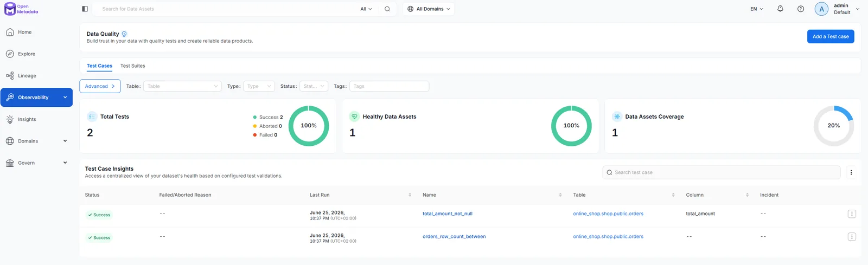Image resolution: width=868 pixels, height=265 pixels.
Task: Click the Failed/Aborted Reason column header
Action: tap(185, 195)
